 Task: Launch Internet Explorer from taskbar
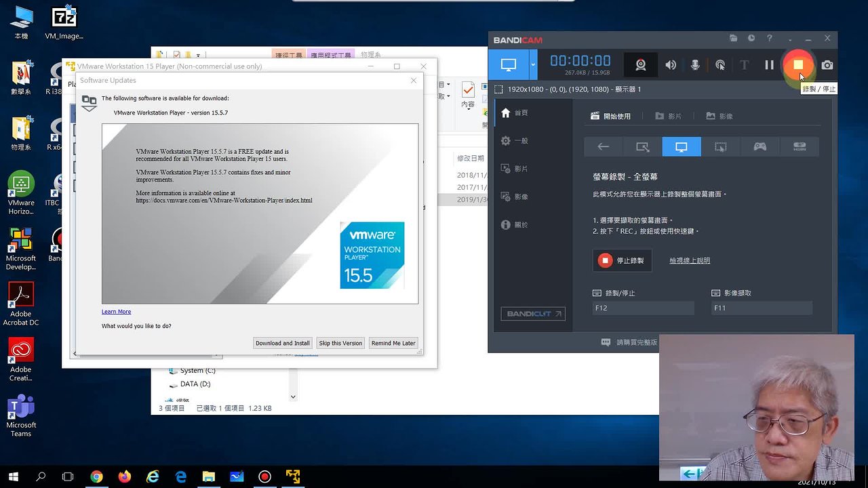tap(153, 476)
